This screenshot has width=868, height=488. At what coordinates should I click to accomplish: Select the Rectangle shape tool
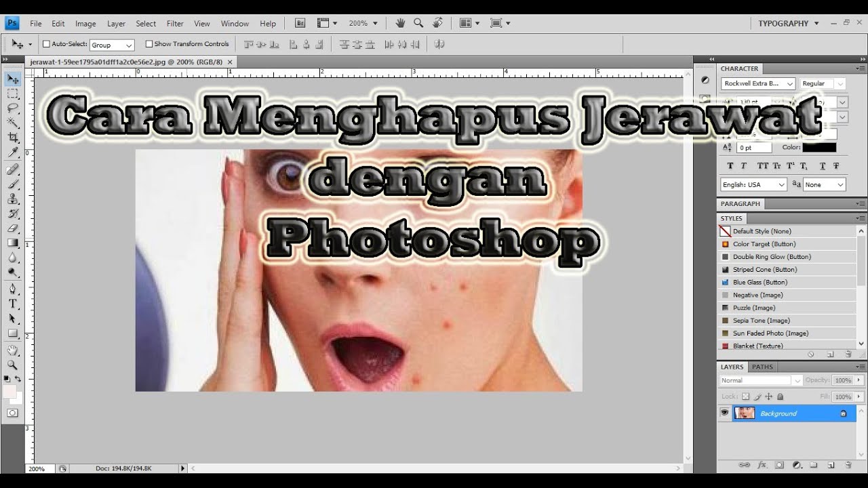(x=12, y=333)
